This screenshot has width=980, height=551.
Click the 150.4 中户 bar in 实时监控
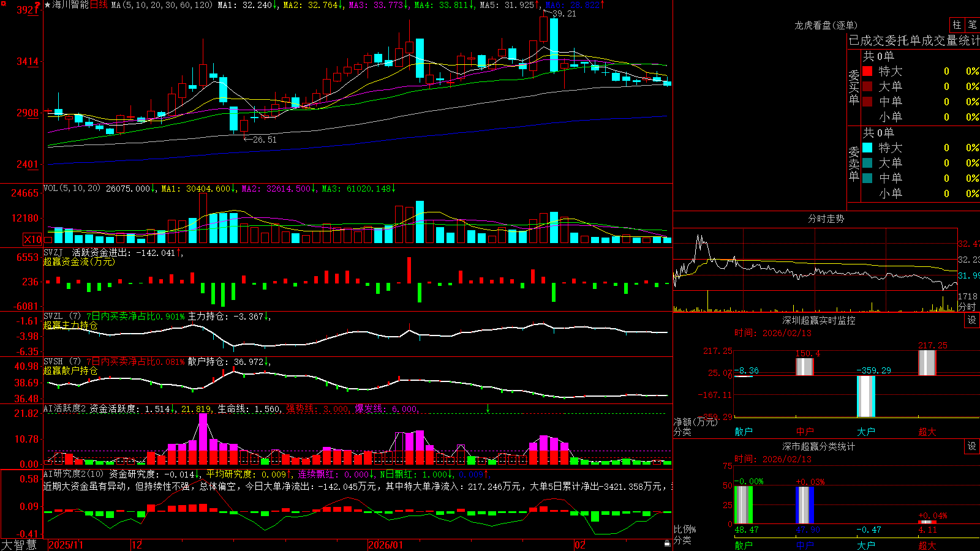(805, 367)
